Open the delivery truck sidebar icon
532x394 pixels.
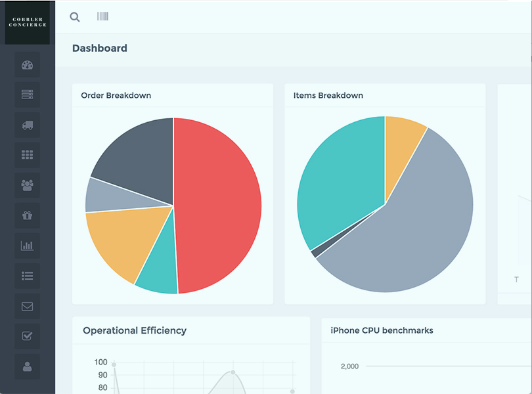pyautogui.click(x=28, y=125)
